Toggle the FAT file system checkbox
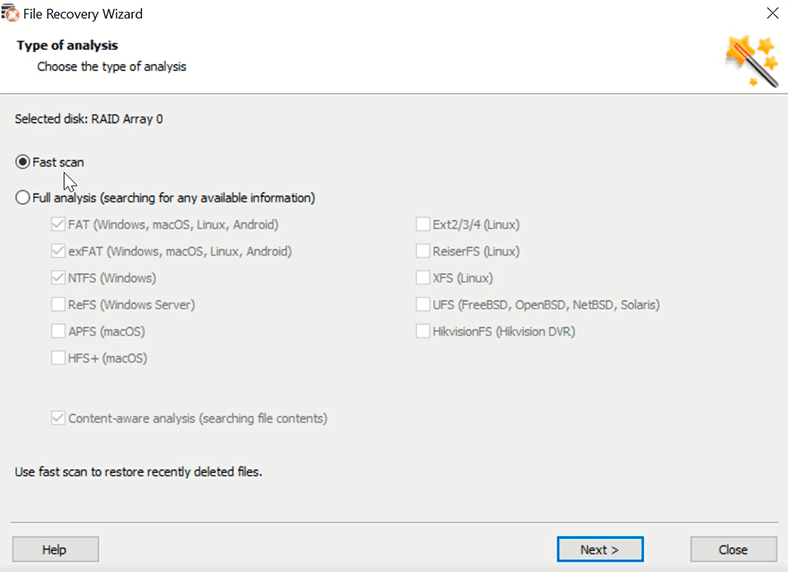 (x=58, y=224)
